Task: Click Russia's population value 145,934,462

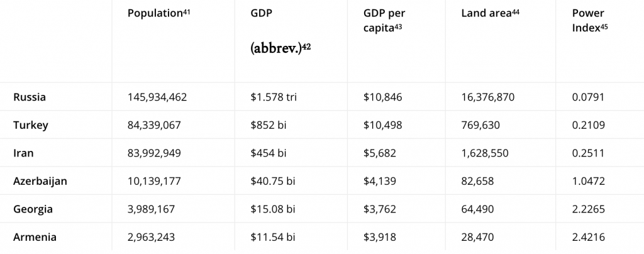Action: 157,97
